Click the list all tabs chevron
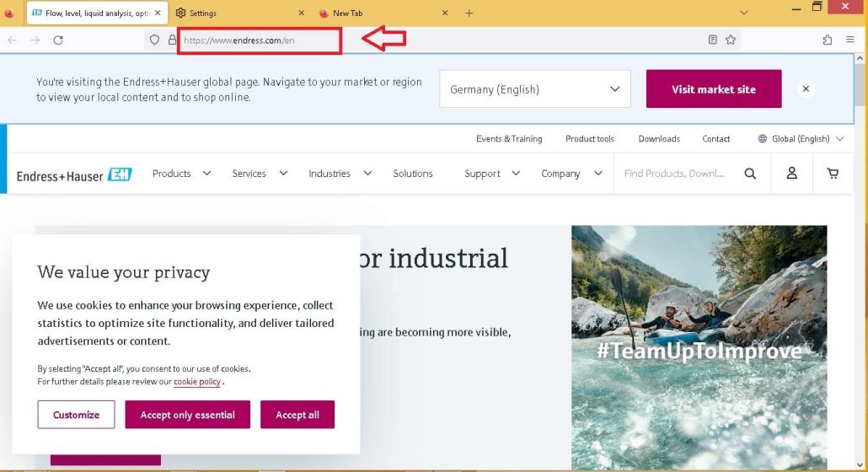Viewport: 868px width, 472px height. (x=744, y=13)
